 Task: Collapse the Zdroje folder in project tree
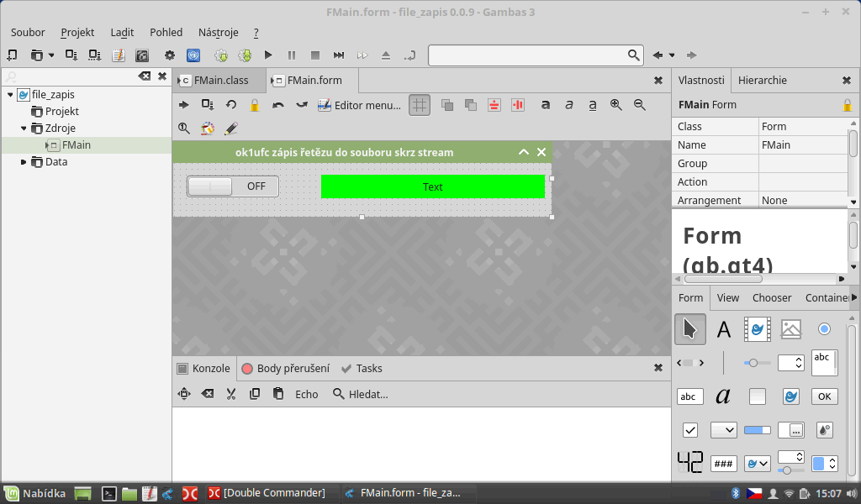click(24, 129)
